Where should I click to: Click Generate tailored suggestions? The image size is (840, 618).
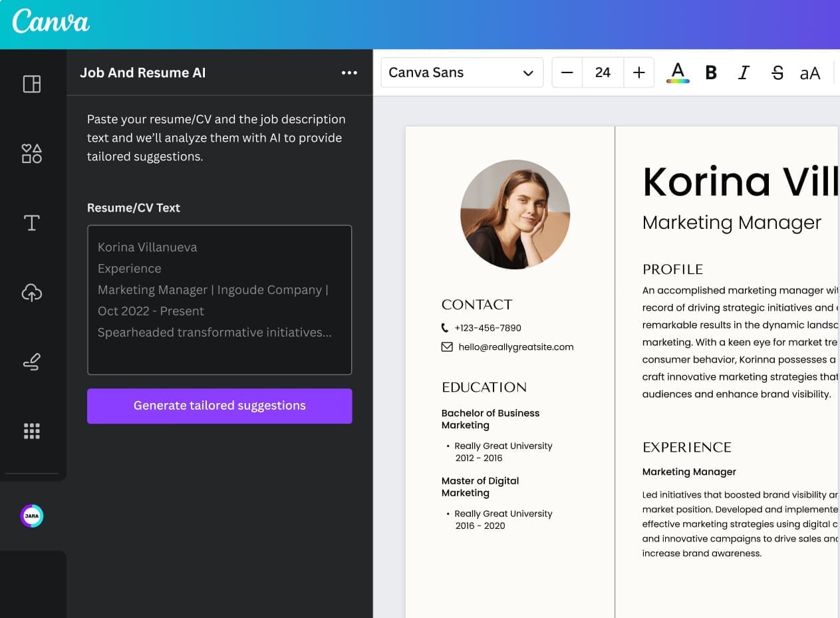tap(219, 406)
